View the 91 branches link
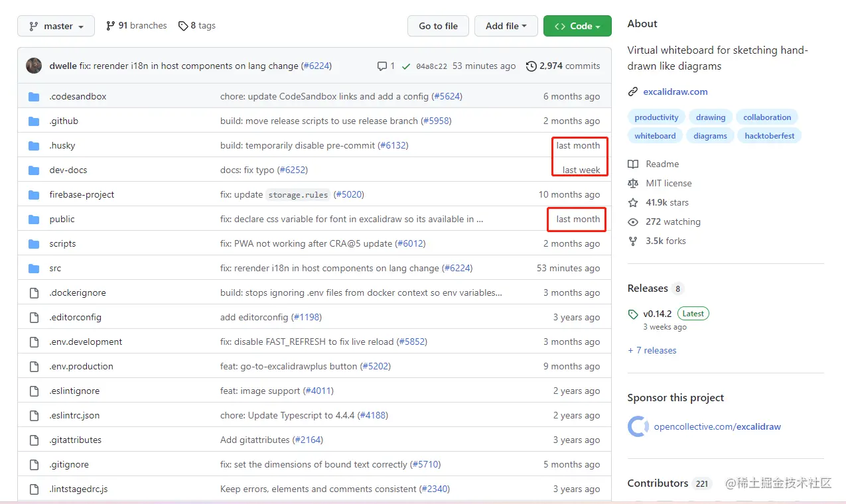The height and width of the screenshot is (504, 846). [x=137, y=26]
